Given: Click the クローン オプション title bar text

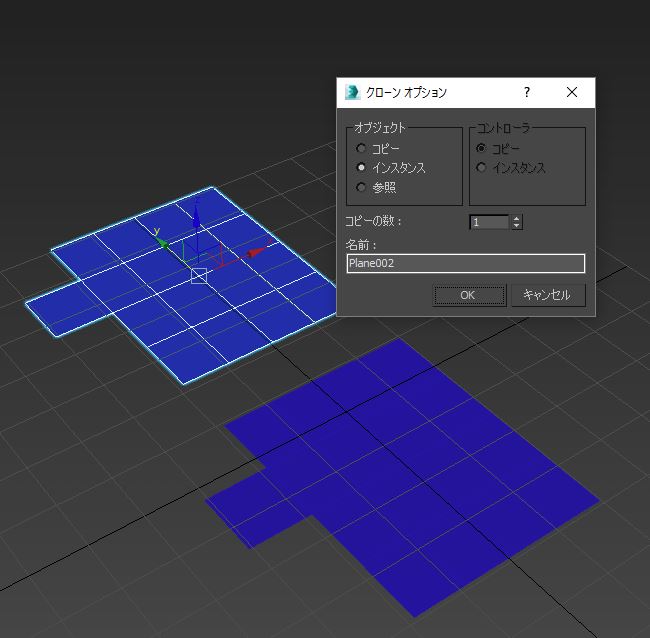Looking at the screenshot, I should click(407, 92).
